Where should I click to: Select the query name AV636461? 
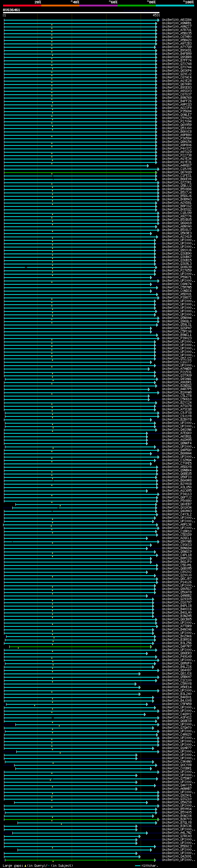(11, 10)
